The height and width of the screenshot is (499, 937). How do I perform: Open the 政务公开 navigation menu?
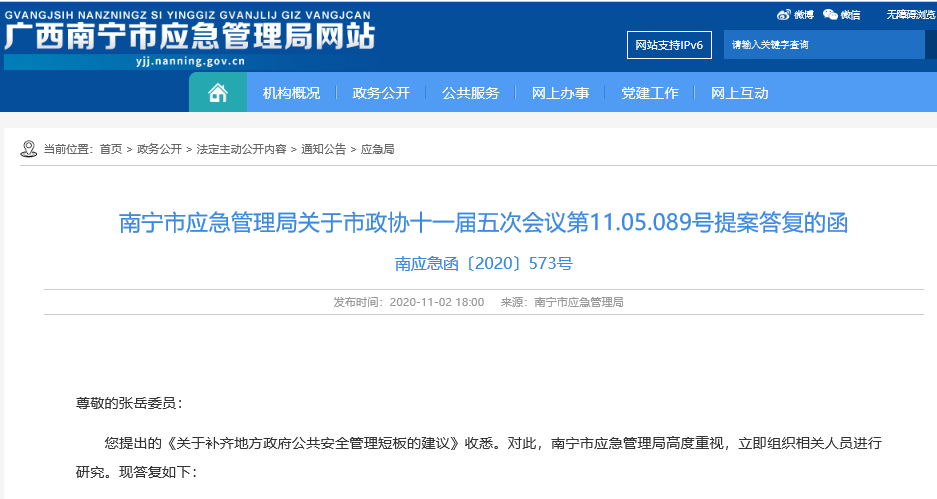[x=381, y=93]
